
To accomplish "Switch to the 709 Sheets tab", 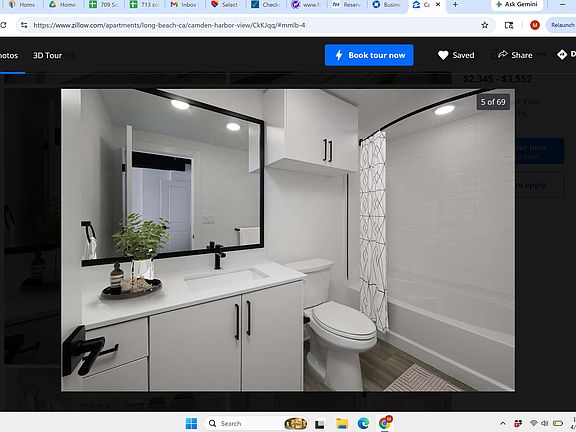I will 104,4.
